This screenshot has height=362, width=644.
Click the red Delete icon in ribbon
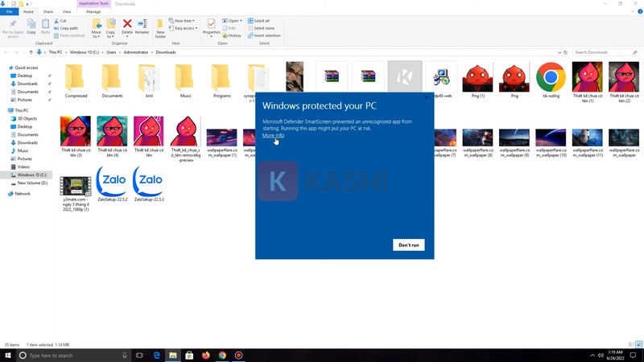pos(126,27)
